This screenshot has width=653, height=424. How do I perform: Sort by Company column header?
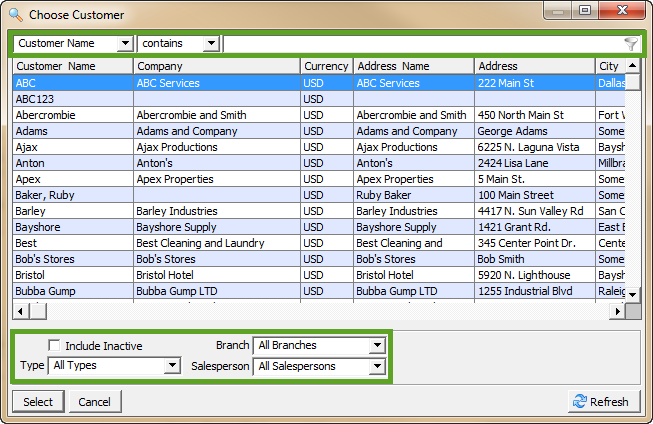click(x=216, y=66)
